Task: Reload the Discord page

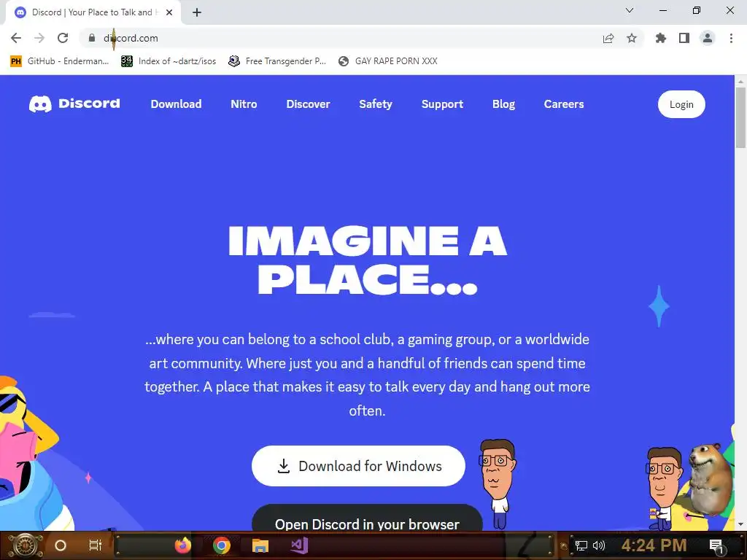Action: coord(63,38)
